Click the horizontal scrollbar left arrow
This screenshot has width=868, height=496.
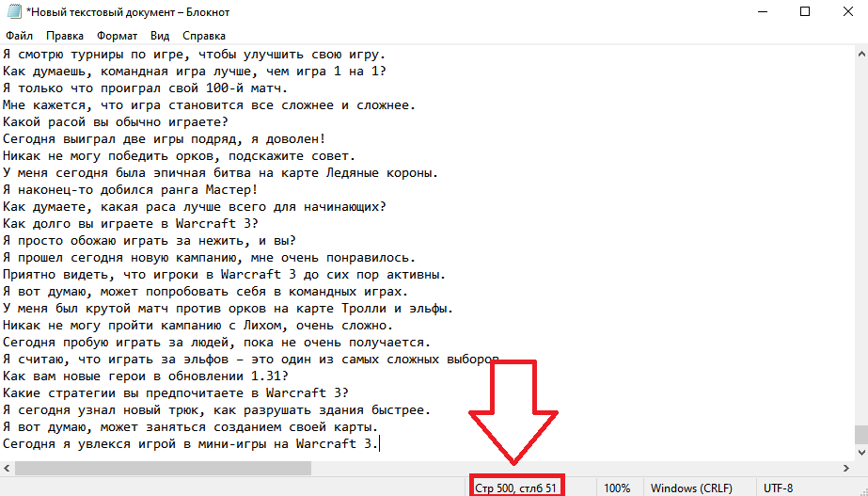[x=8, y=467]
